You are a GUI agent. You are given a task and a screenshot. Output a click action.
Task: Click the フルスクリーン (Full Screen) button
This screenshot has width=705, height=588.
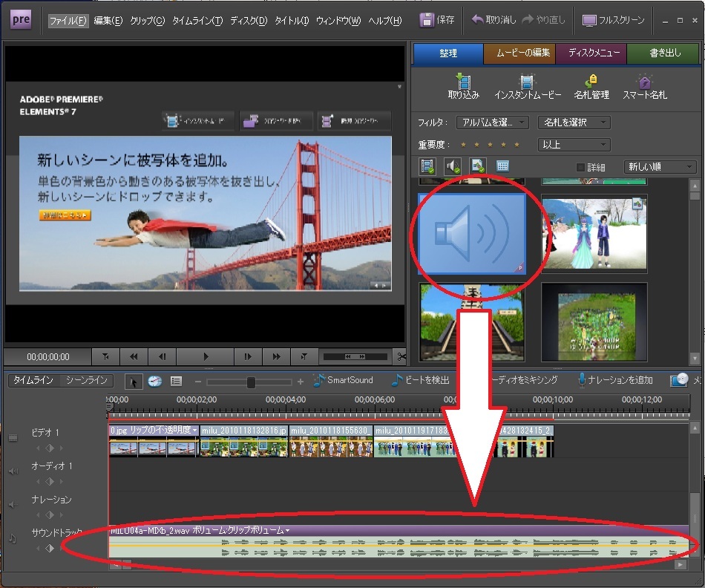tap(613, 21)
